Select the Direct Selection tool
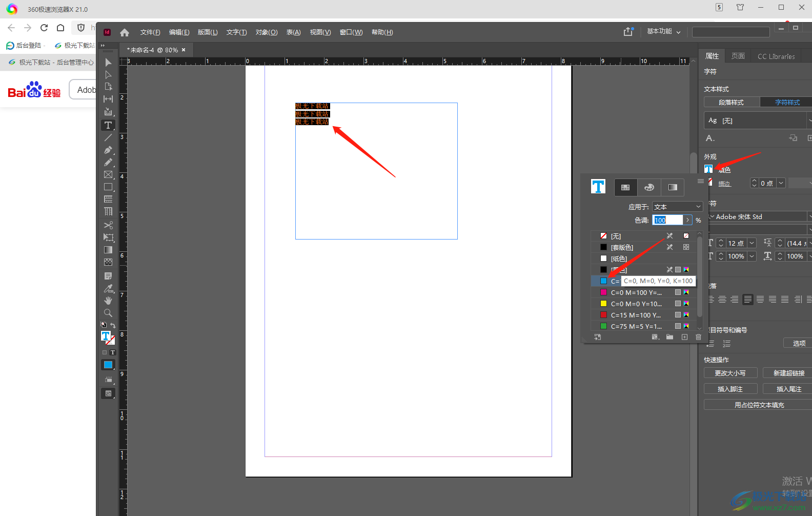The width and height of the screenshot is (812, 516). 108,75
